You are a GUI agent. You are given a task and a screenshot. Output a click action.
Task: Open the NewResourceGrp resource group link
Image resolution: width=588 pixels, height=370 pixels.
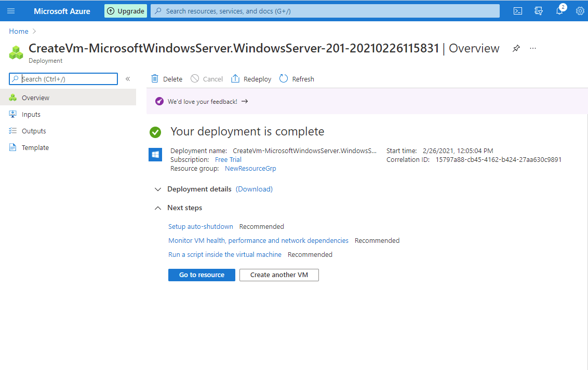[250, 168]
